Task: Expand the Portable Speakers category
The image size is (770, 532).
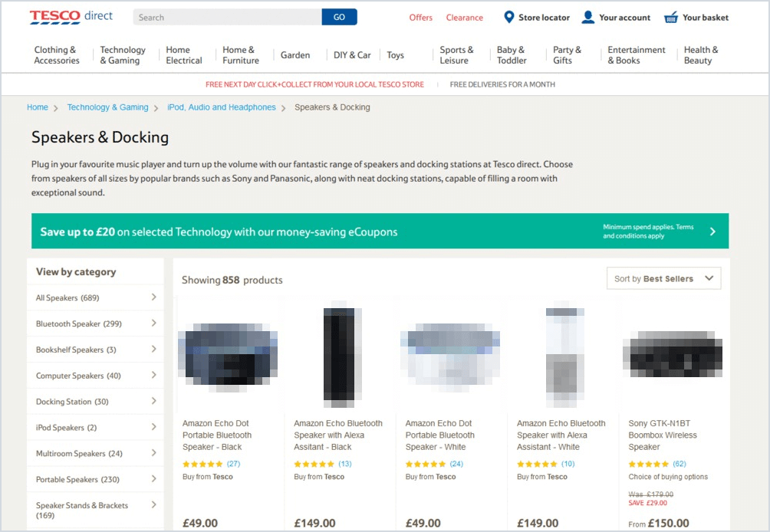Action: [x=153, y=479]
